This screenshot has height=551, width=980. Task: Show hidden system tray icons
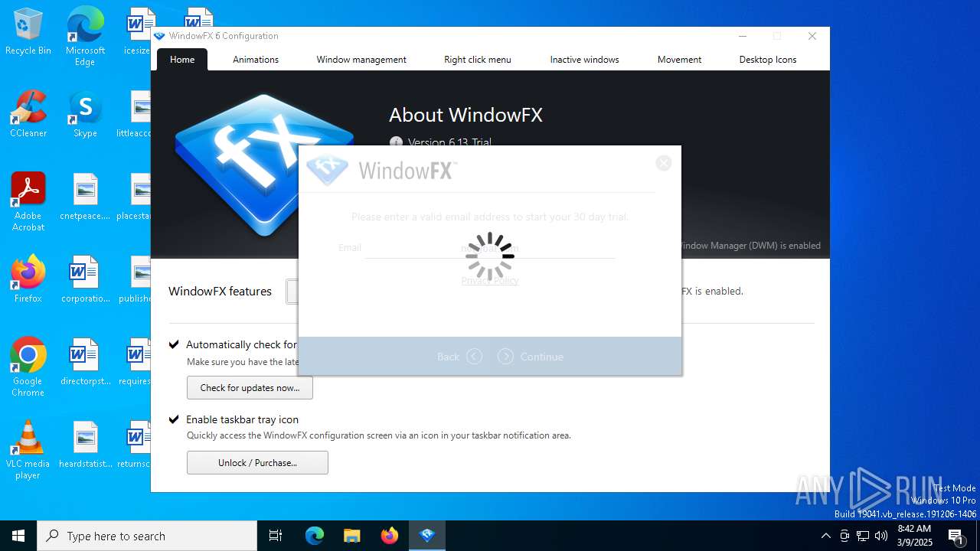coord(825,536)
